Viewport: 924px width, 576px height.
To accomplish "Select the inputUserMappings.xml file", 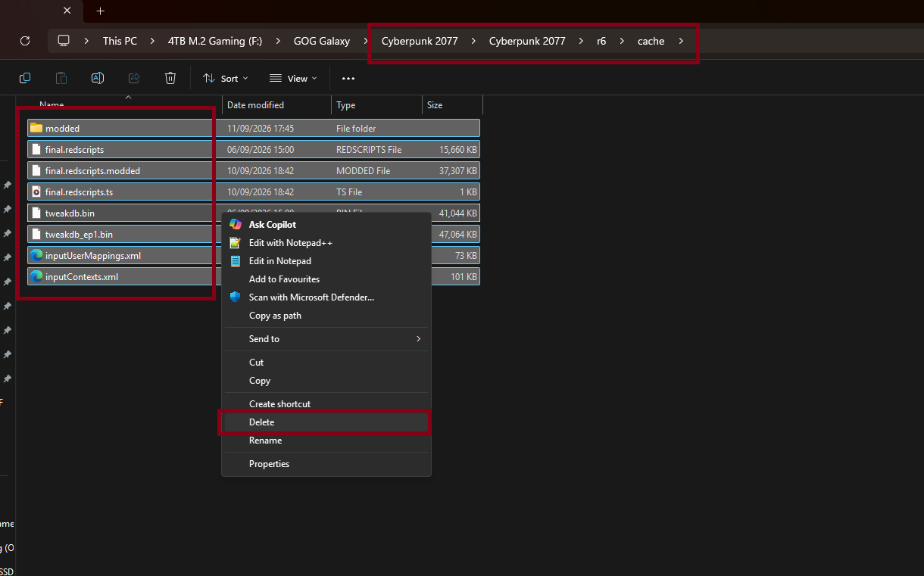I will click(254, 255).
